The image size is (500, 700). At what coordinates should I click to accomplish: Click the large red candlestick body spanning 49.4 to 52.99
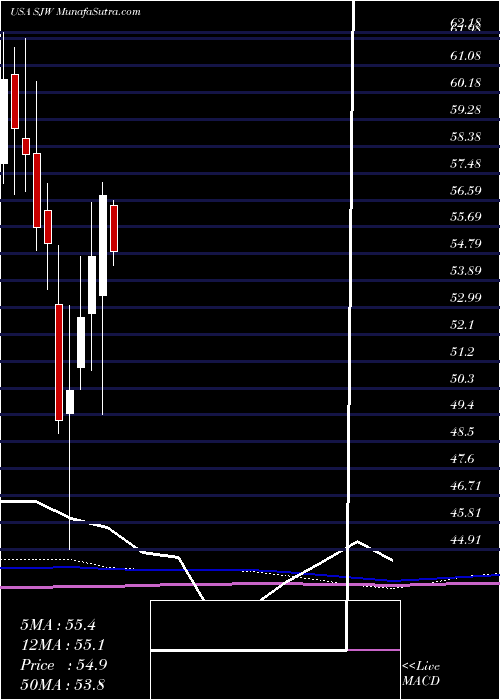coord(59,362)
